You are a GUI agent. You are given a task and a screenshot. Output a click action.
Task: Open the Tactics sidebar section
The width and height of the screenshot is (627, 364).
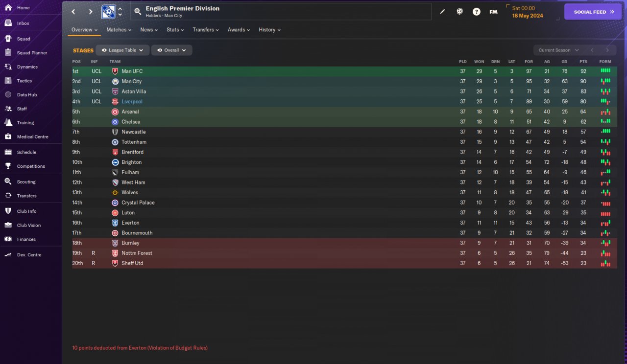(24, 81)
